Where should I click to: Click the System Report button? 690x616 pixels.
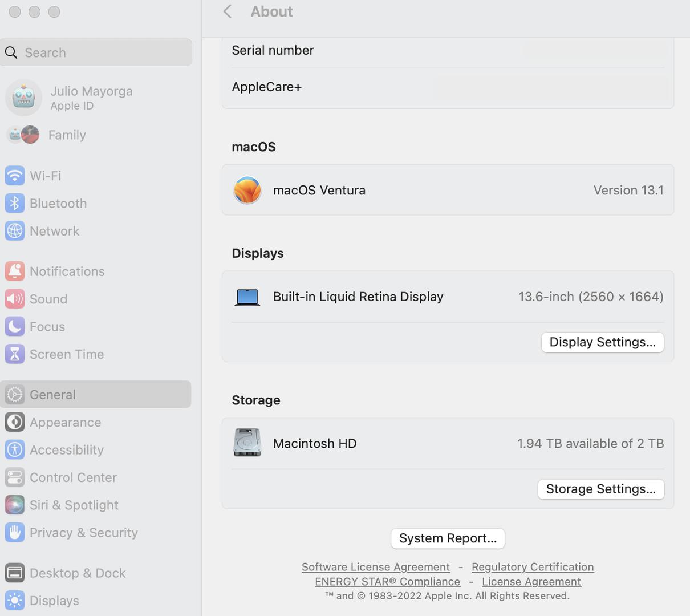point(448,538)
